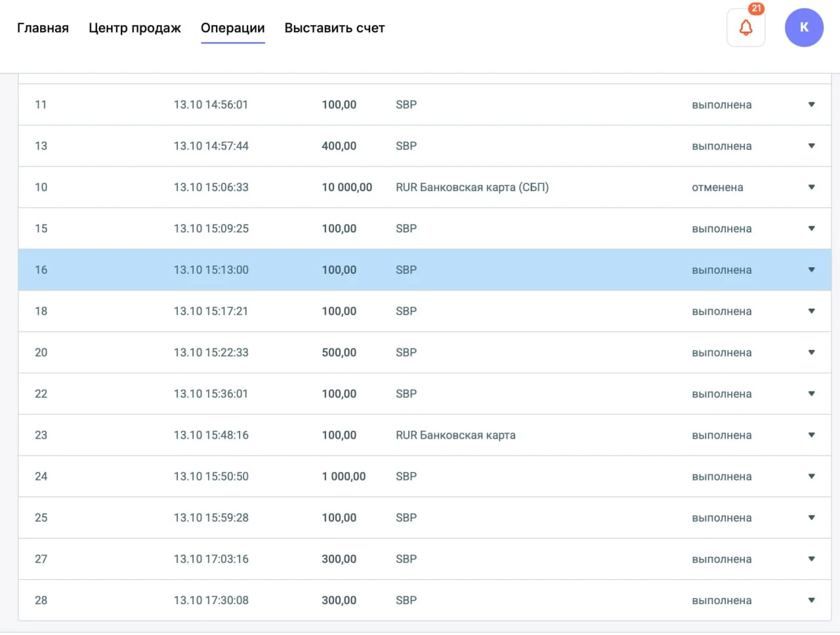Switch to Центр продаж tab

point(135,28)
